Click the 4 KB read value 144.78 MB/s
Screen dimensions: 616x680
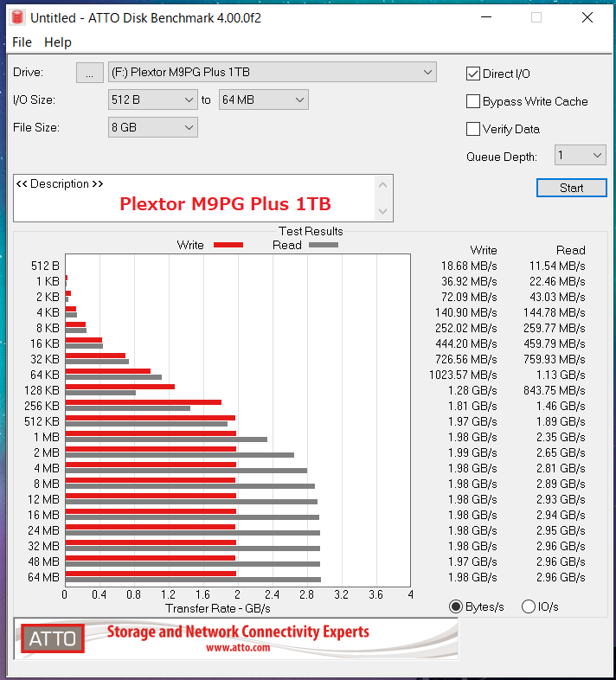(554, 312)
